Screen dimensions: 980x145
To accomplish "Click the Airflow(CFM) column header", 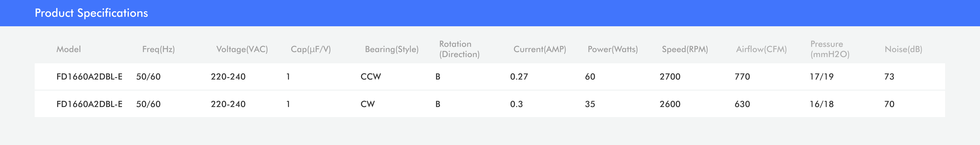I will [x=761, y=49].
